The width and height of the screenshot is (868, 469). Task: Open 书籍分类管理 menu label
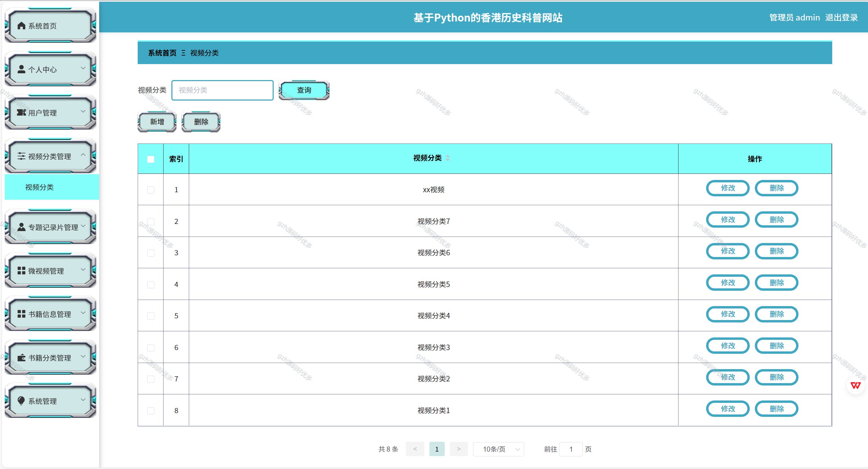point(50,358)
